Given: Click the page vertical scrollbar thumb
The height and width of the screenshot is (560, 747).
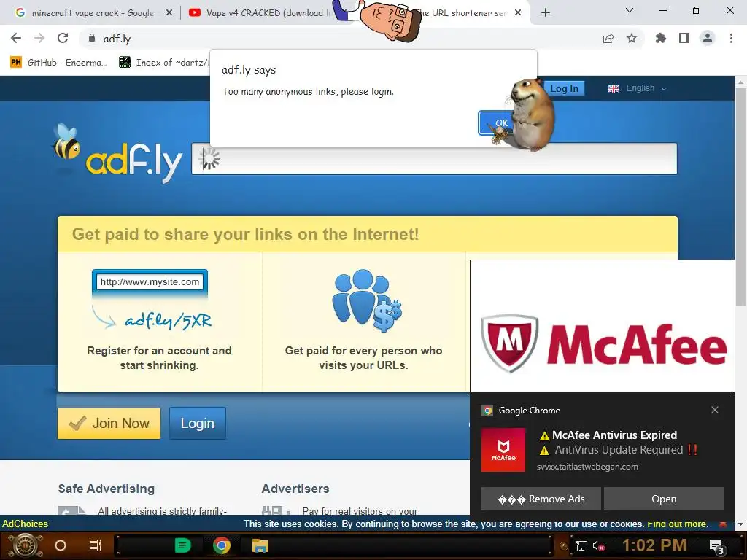Looking at the screenshot, I should [x=740, y=197].
